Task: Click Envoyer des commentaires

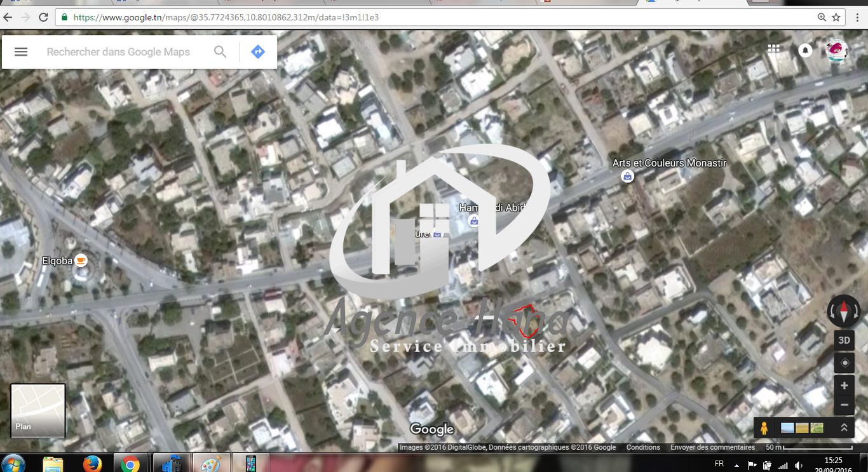Action: (712, 447)
